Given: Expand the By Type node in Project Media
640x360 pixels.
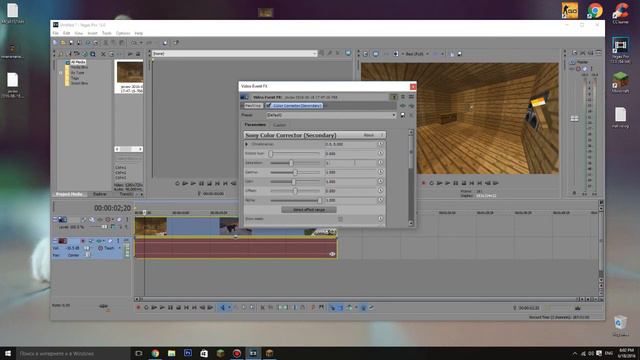Looking at the screenshot, I should [61, 73].
